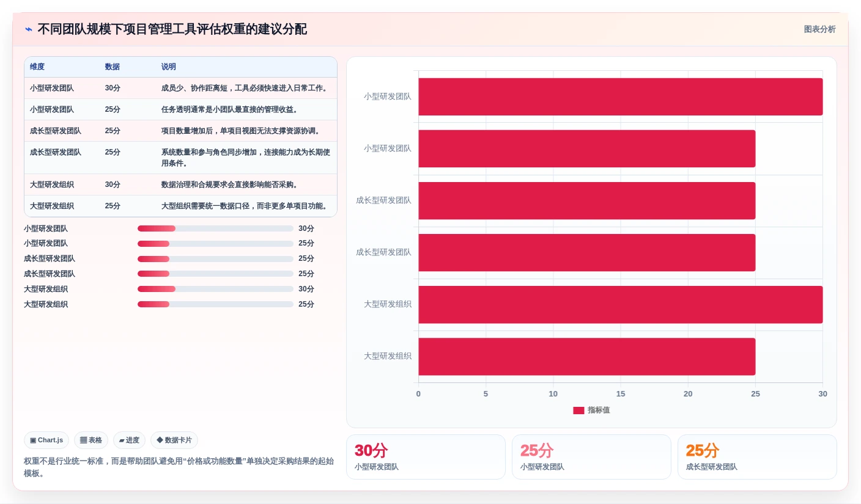
Task: Click the 说明 column header
Action: (x=169, y=67)
